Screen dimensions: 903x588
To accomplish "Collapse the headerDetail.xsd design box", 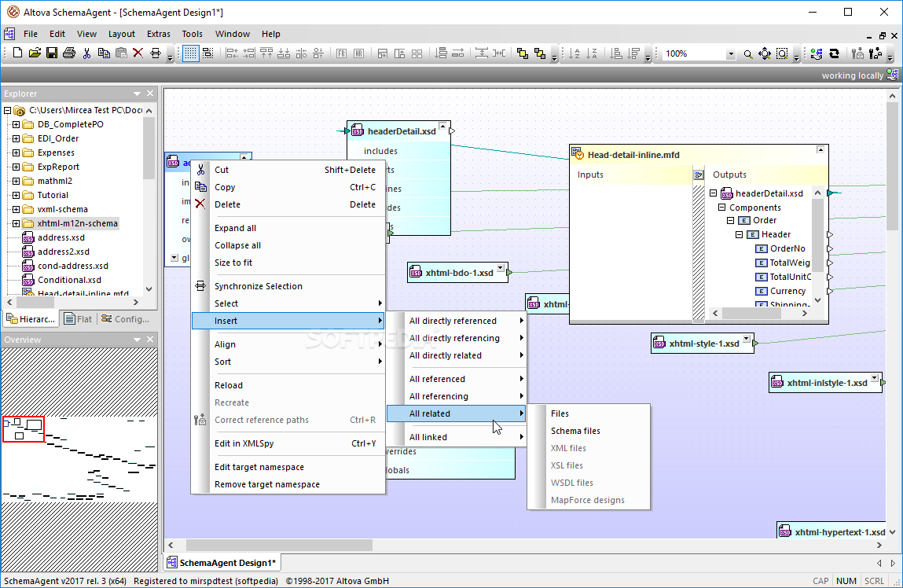I will coord(442,126).
